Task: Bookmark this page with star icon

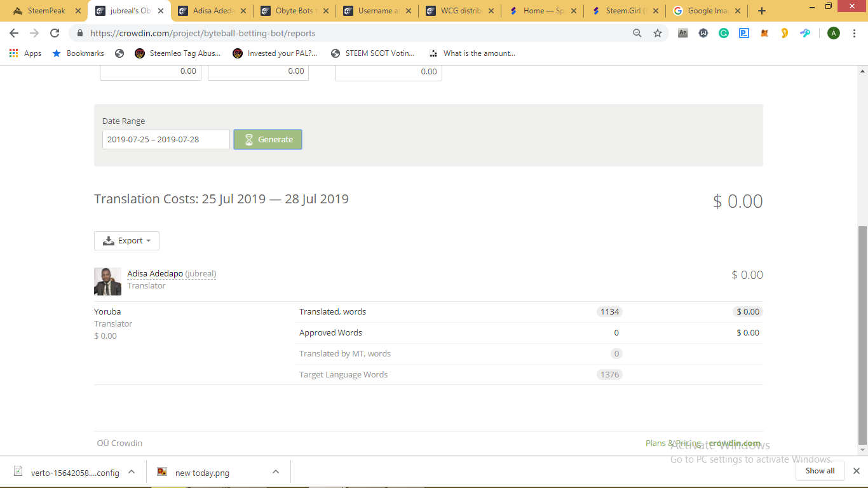Action: [658, 33]
